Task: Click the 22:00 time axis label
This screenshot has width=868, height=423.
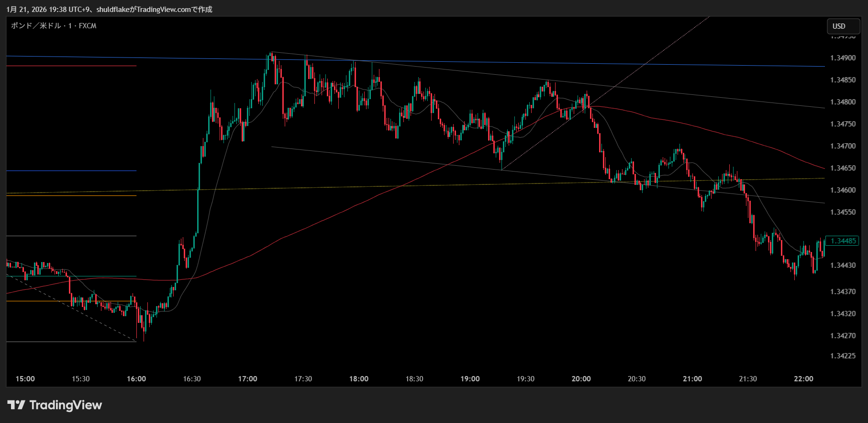Action: tap(803, 379)
